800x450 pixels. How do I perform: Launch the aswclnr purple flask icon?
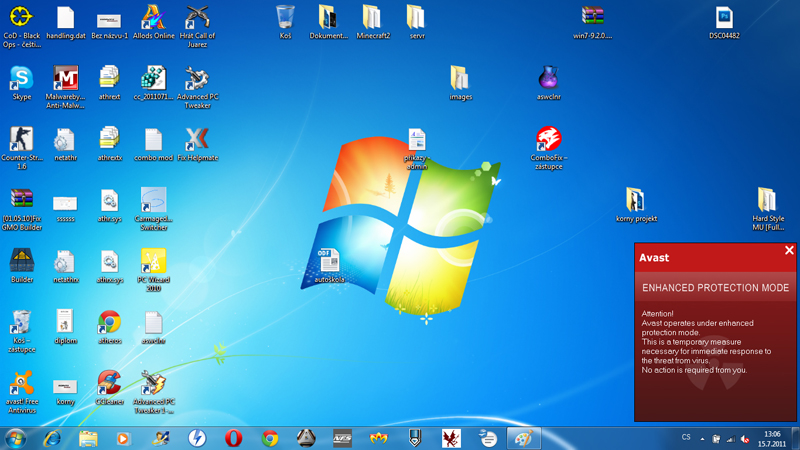tap(548, 78)
